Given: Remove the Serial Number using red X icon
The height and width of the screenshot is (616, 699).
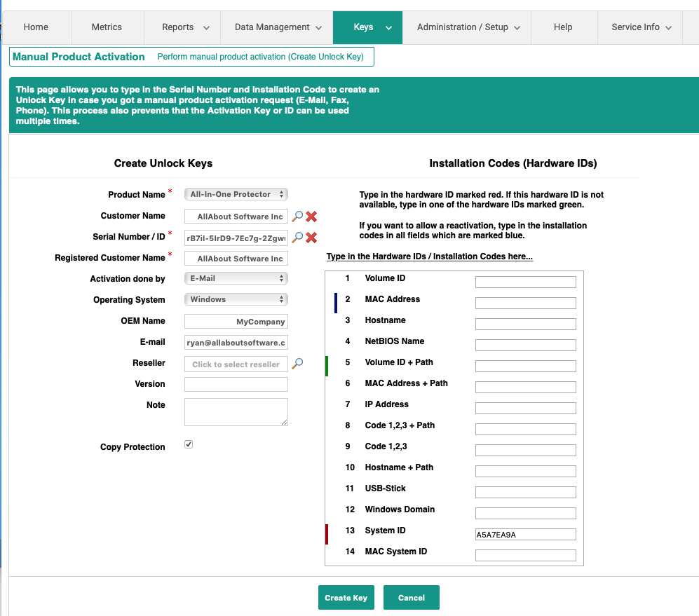Looking at the screenshot, I should pyautogui.click(x=311, y=238).
